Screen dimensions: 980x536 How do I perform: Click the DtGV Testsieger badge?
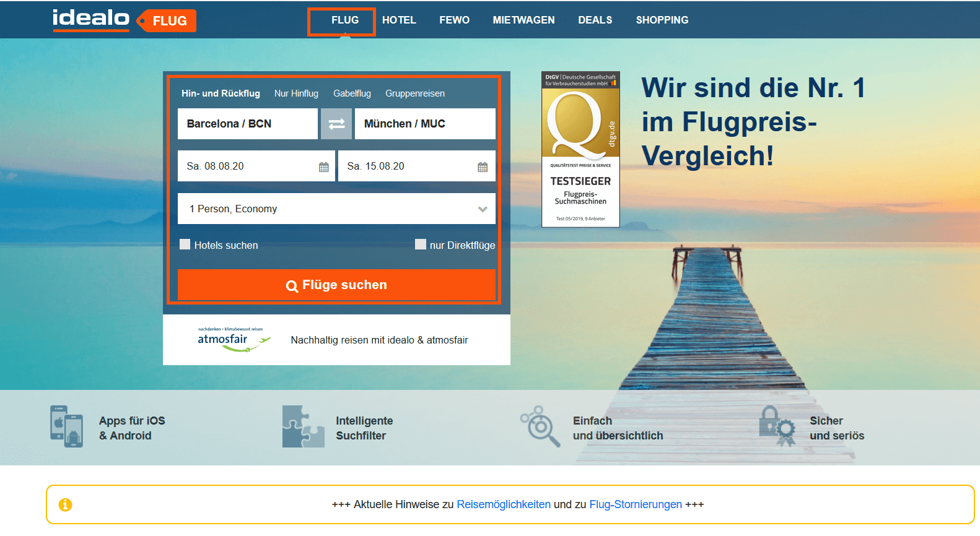580,149
